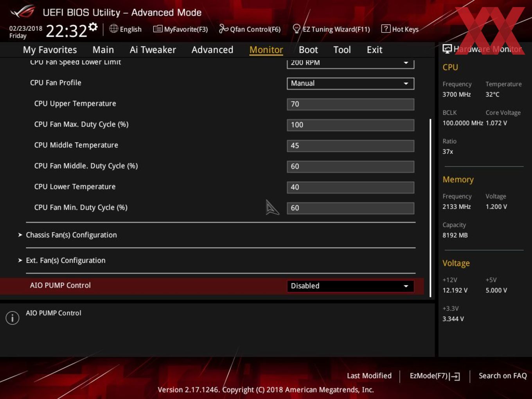Image resolution: width=532 pixels, height=399 pixels.
Task: Click the 02/23/2018 date
Action: 26,28
